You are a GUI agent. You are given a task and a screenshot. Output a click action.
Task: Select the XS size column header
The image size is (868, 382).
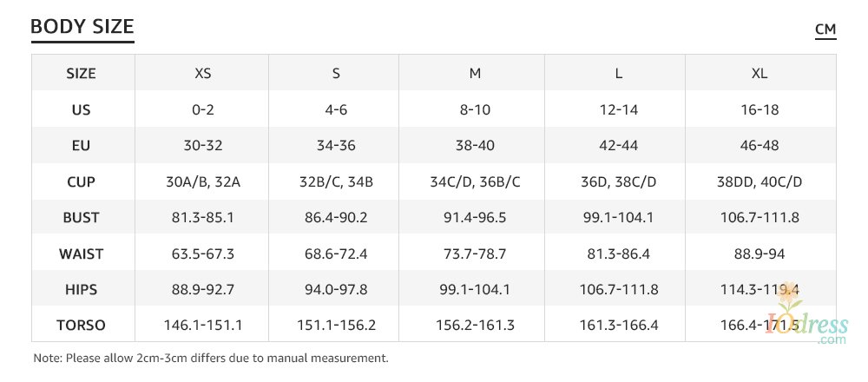[202, 74]
